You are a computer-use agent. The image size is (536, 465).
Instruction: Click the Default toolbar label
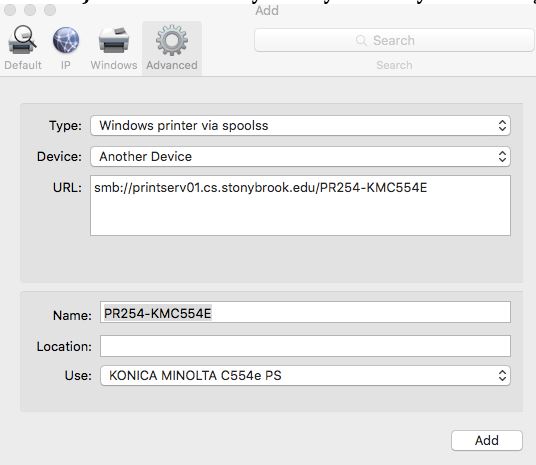23,65
